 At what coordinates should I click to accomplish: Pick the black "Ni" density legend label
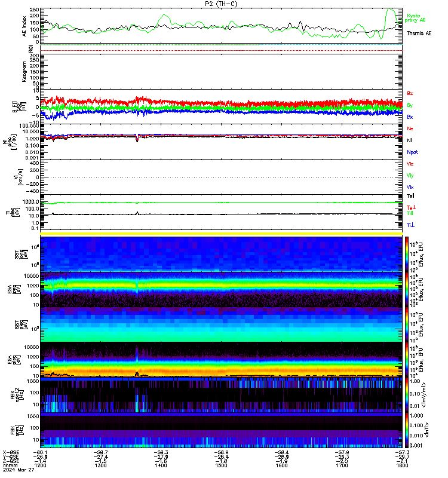(409, 140)
